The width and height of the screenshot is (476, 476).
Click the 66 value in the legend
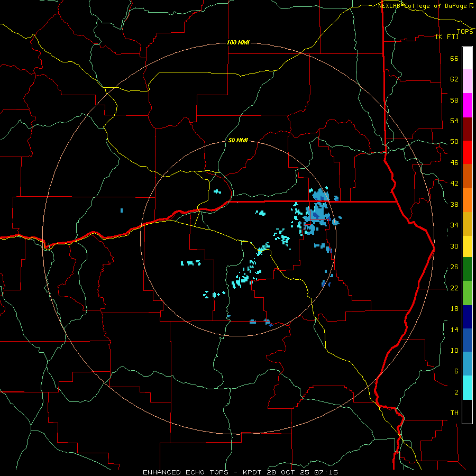pos(454,59)
